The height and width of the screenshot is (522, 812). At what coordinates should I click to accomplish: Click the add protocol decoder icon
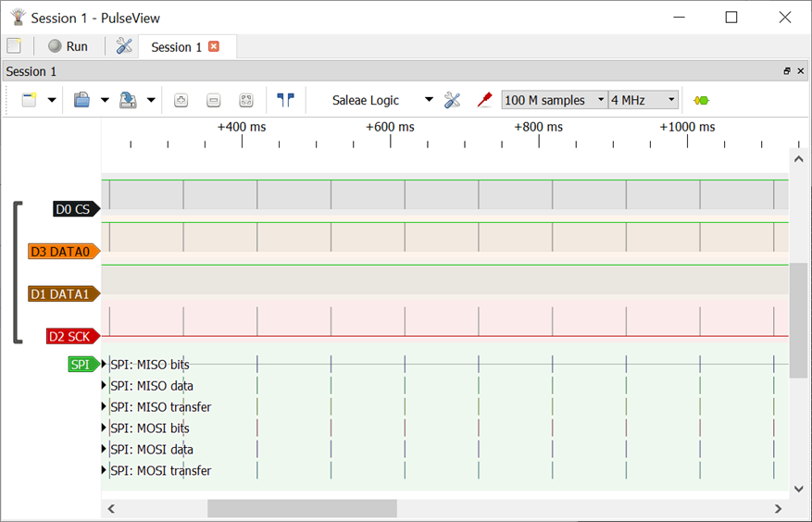pyautogui.click(x=701, y=100)
